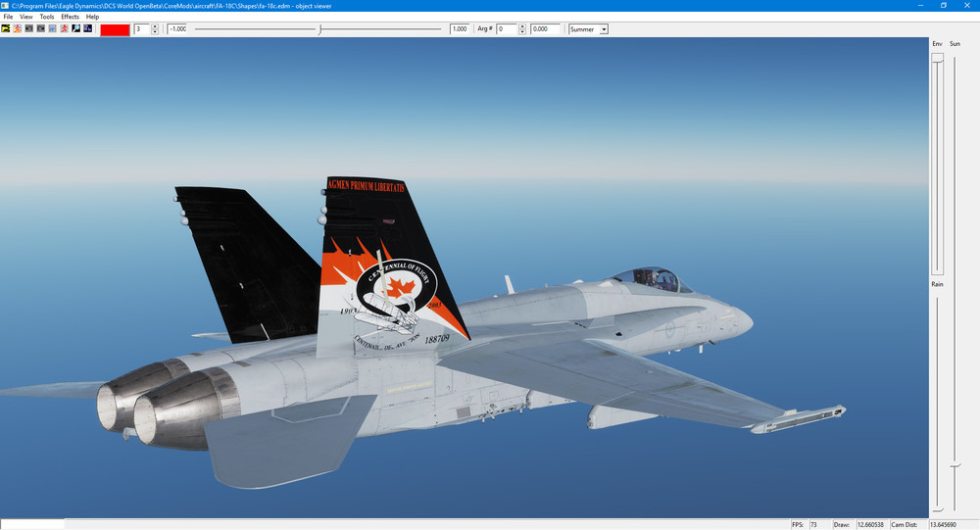Click the -1.000 minimum value field

tap(177, 28)
